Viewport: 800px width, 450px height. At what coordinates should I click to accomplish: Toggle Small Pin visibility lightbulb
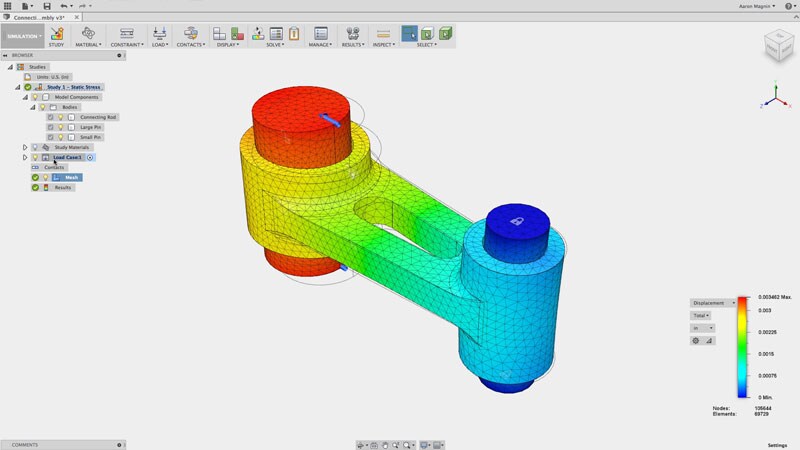point(61,137)
